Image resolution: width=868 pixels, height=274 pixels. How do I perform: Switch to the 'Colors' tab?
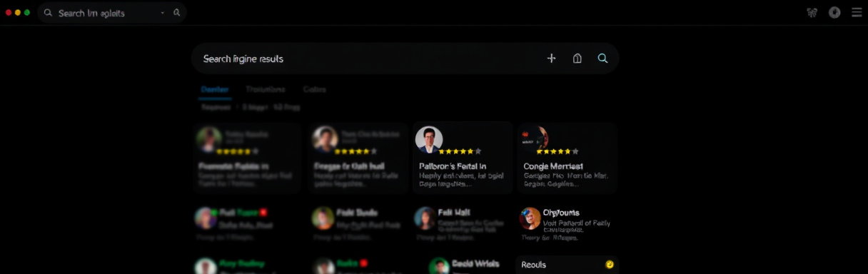click(x=315, y=89)
